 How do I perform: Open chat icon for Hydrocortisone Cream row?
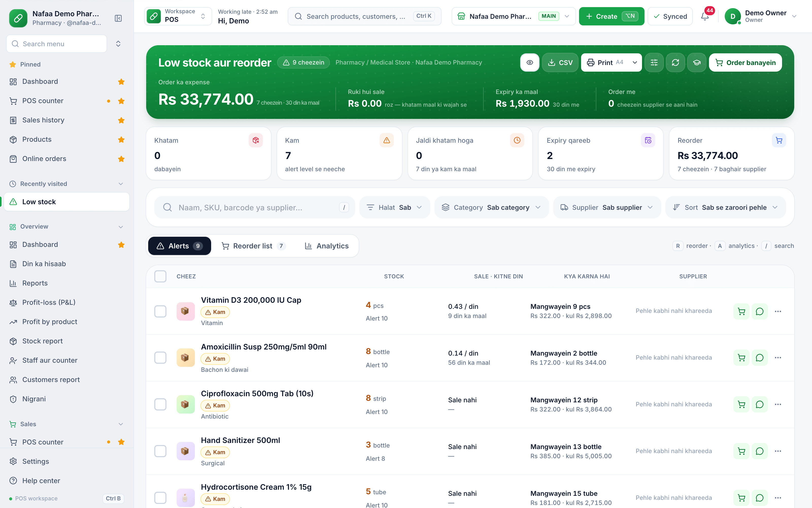pyautogui.click(x=759, y=498)
